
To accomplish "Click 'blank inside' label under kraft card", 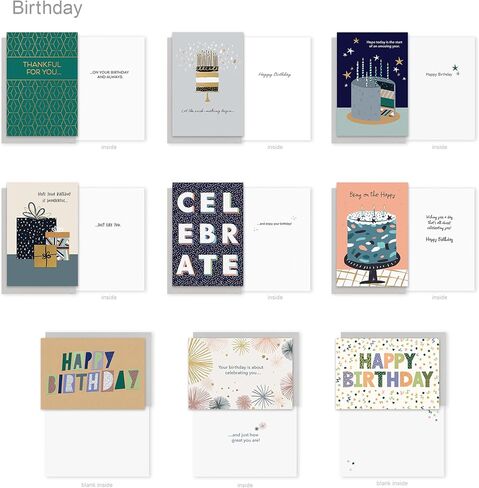I will (x=97, y=484).
